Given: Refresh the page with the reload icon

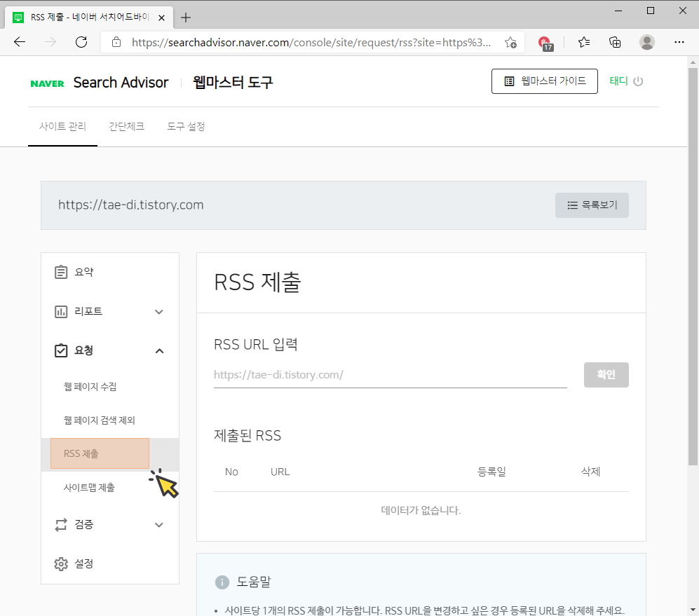Looking at the screenshot, I should click(x=81, y=42).
